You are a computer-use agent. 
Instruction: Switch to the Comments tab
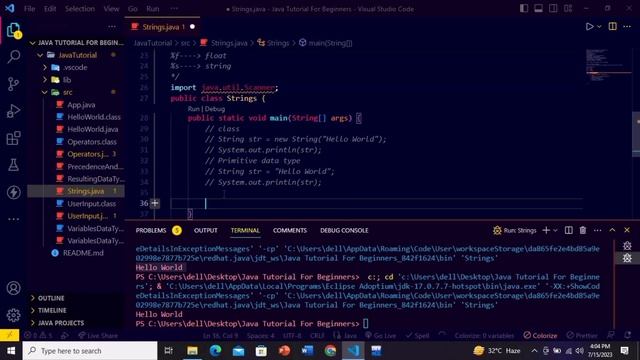[x=290, y=231]
